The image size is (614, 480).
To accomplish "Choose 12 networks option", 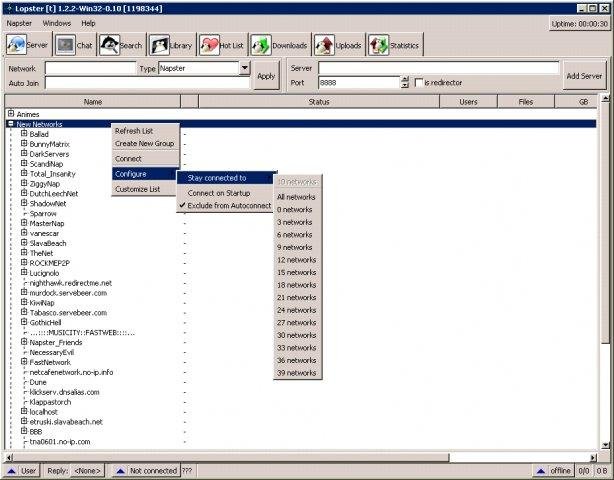I will (x=297, y=260).
